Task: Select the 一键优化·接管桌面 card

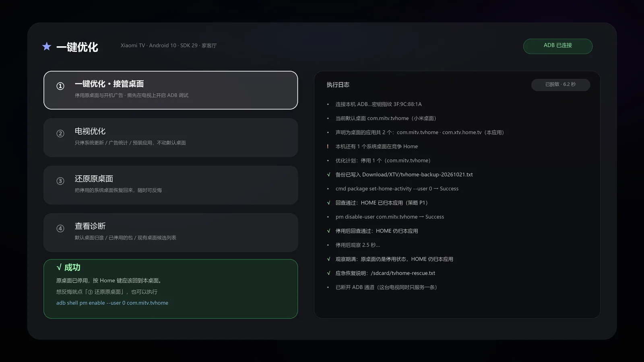Action: point(171,90)
